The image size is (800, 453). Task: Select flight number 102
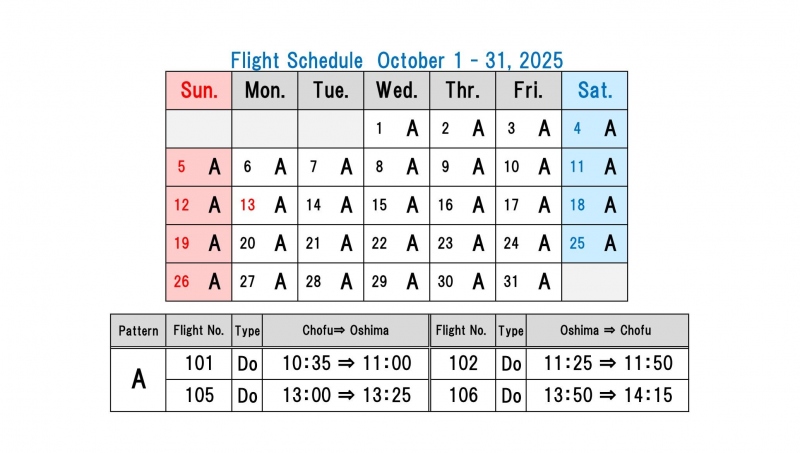463,363
